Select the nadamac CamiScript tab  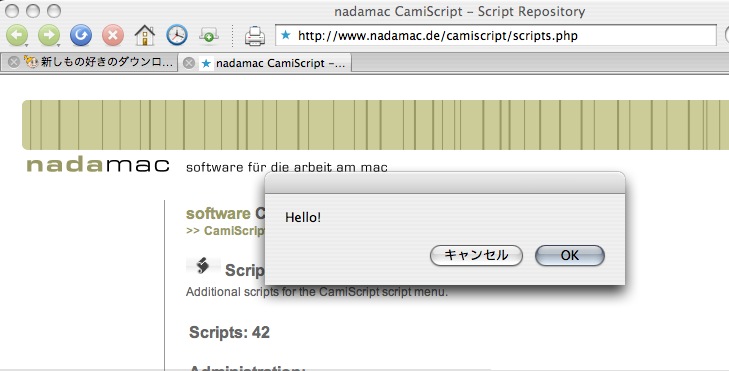click(265, 63)
